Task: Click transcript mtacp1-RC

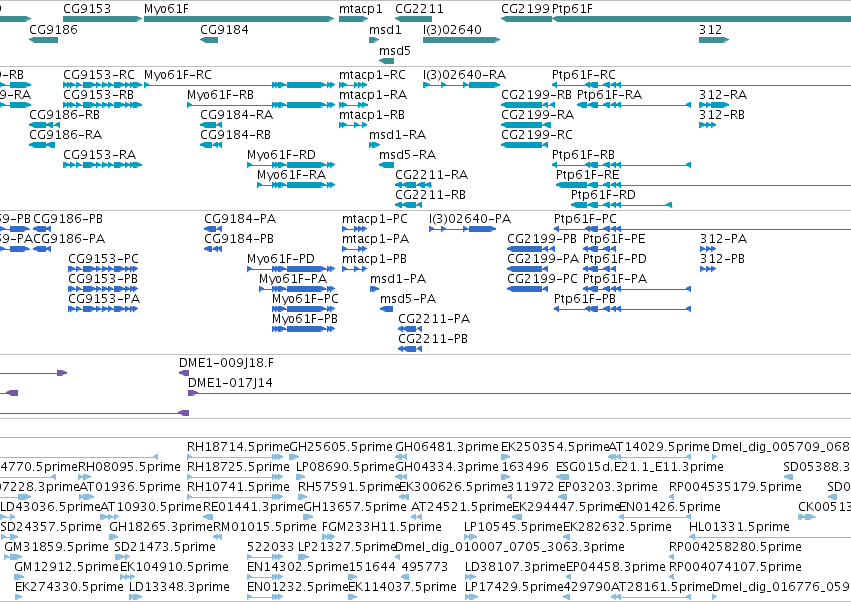Action: pos(353,85)
